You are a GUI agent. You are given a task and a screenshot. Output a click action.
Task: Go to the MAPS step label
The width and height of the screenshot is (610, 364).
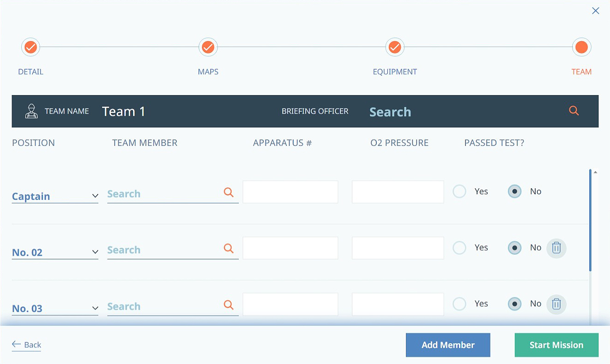[x=208, y=72]
